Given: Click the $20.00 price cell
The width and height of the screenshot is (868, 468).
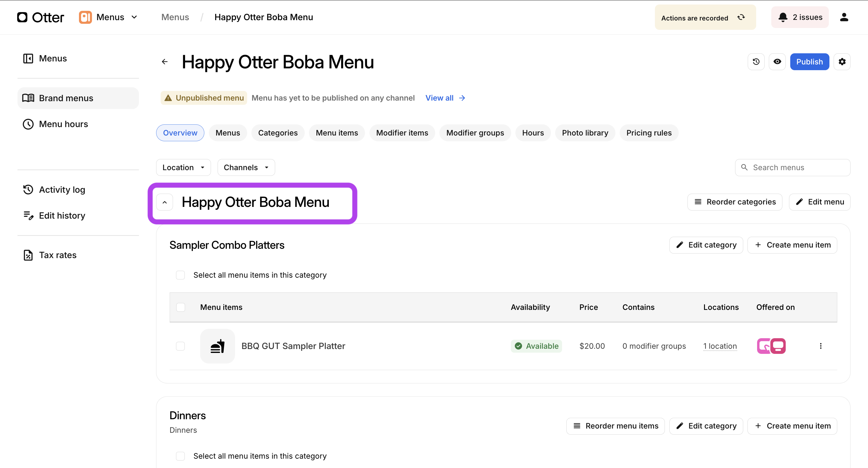Looking at the screenshot, I should click(592, 346).
